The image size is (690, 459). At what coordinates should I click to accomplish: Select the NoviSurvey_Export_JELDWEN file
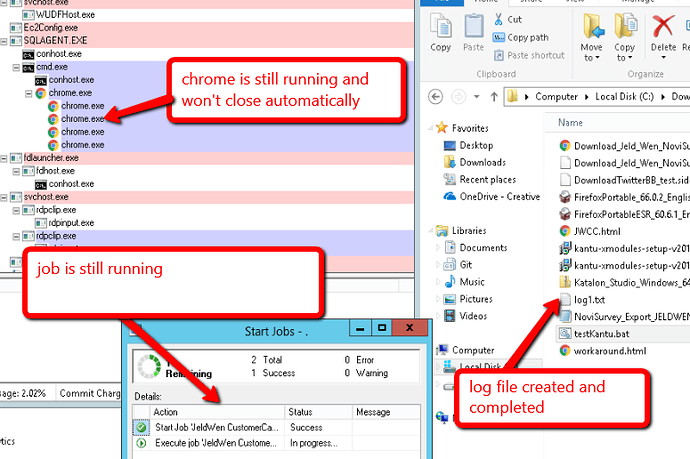631,317
